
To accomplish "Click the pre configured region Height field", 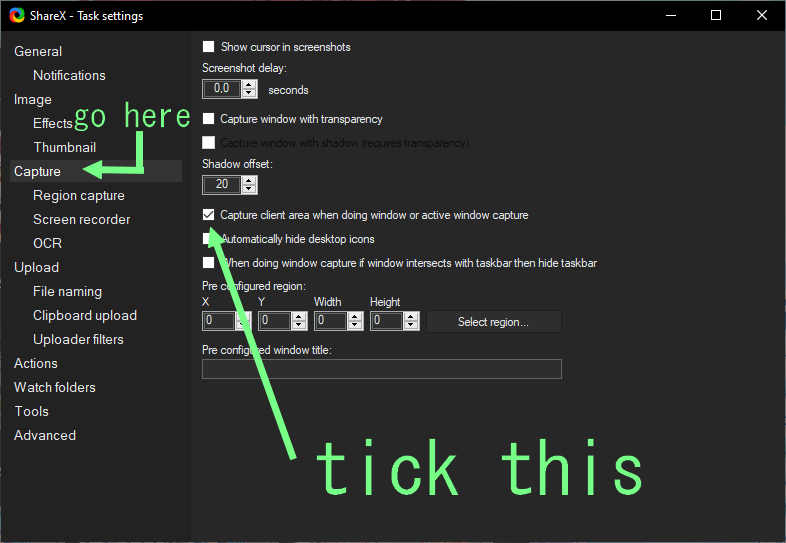I will 387,321.
